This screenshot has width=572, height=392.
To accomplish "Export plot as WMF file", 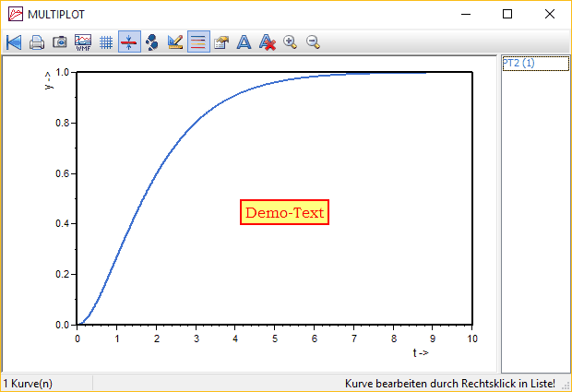I will (83, 42).
